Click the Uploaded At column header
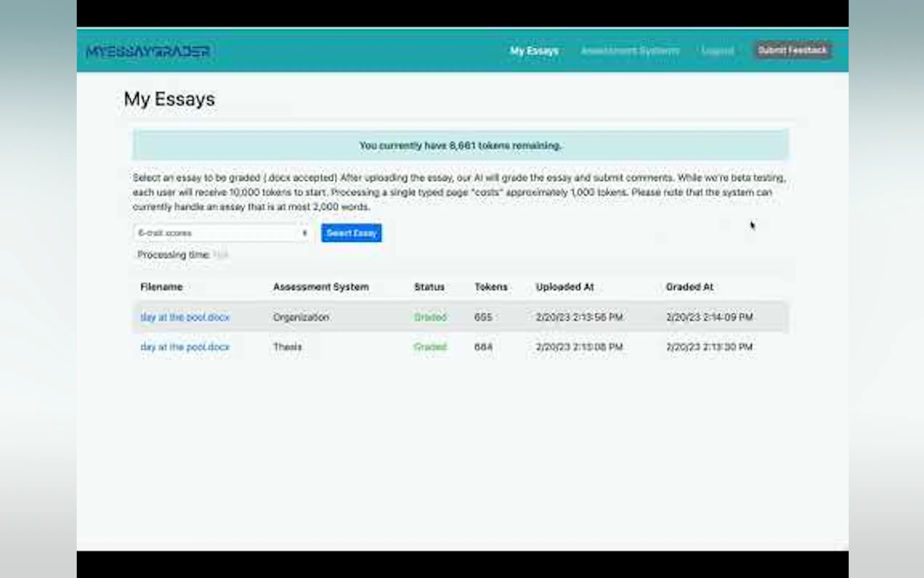Screen dimensions: 924x578 click(565, 287)
